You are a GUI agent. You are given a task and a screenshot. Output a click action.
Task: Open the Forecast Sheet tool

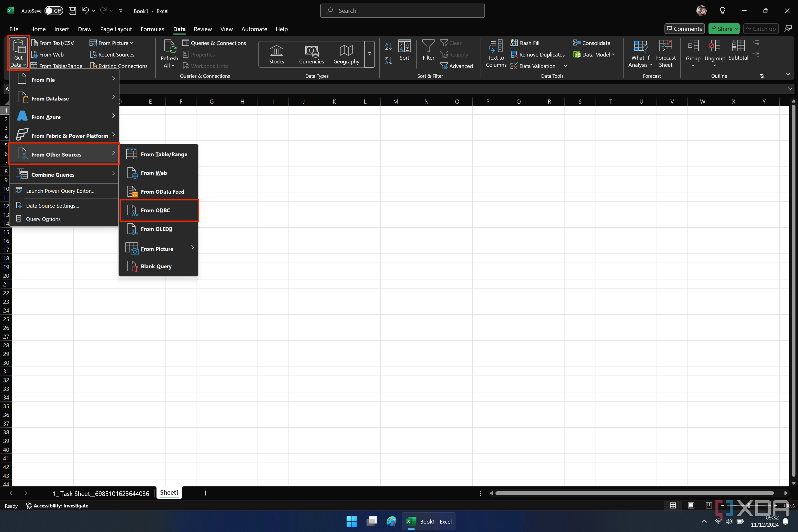(666, 54)
